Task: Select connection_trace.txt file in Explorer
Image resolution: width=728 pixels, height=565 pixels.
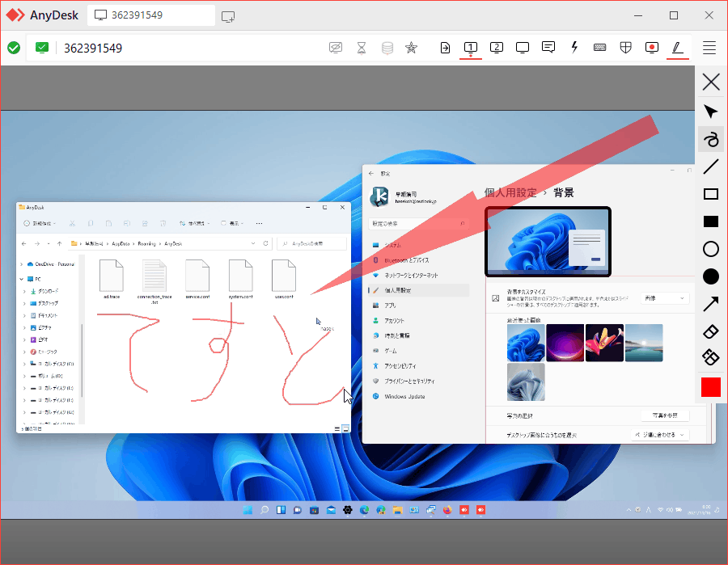Action: point(154,282)
